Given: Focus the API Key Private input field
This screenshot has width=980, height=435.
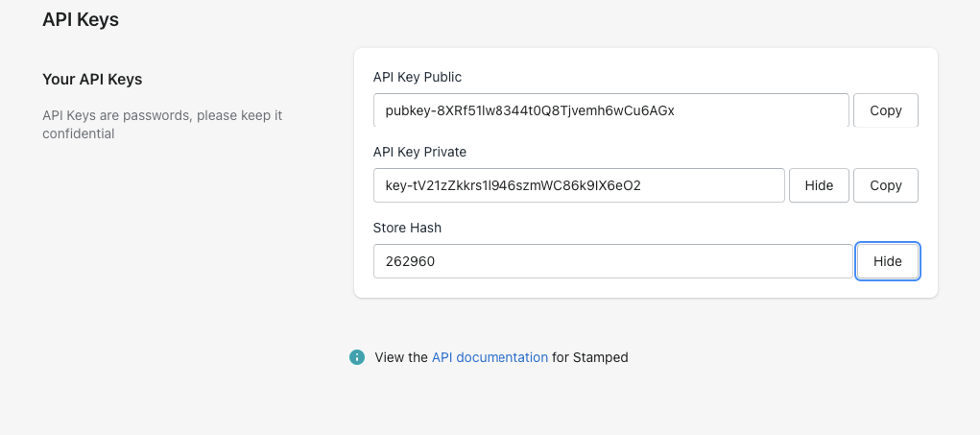Looking at the screenshot, I should tap(578, 185).
